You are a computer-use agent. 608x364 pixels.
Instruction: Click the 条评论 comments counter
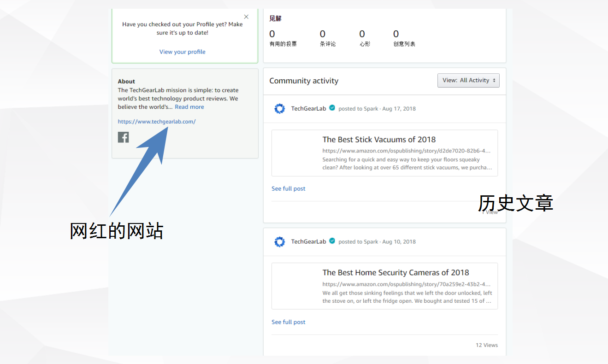point(327,38)
